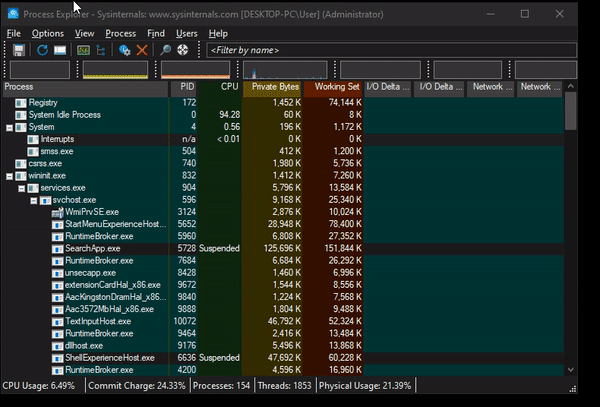Click Physical Usage in status bar
This screenshot has width=600, height=407.
(365, 386)
